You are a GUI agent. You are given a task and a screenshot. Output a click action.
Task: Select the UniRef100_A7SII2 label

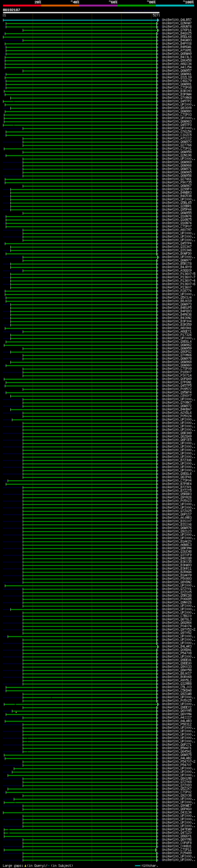(x=177, y=139)
